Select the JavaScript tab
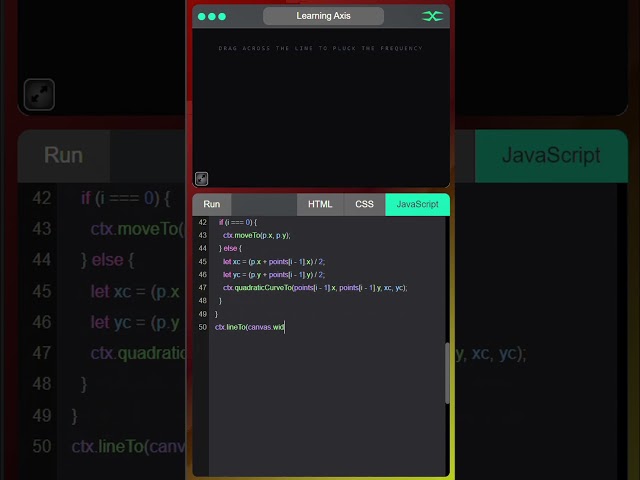The width and height of the screenshot is (640, 480). pos(418,204)
